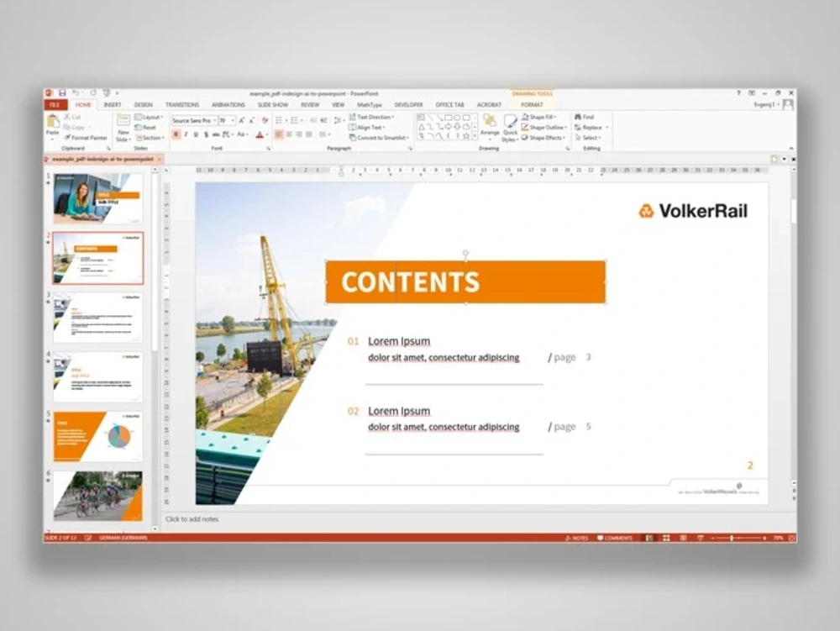The width and height of the screenshot is (840, 631).
Task: Select the rectangle shape in shapes gallery
Action: click(x=448, y=118)
